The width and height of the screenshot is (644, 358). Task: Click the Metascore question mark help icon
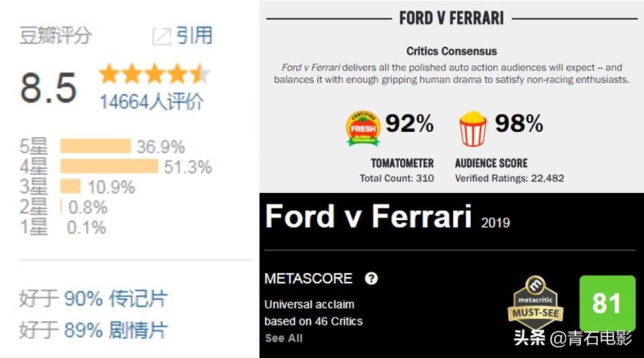click(371, 279)
